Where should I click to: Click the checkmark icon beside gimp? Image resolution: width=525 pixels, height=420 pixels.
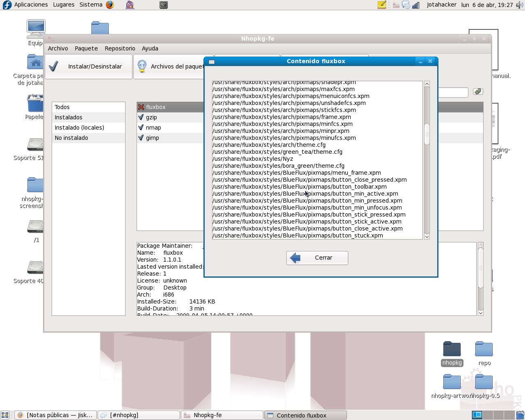141,138
